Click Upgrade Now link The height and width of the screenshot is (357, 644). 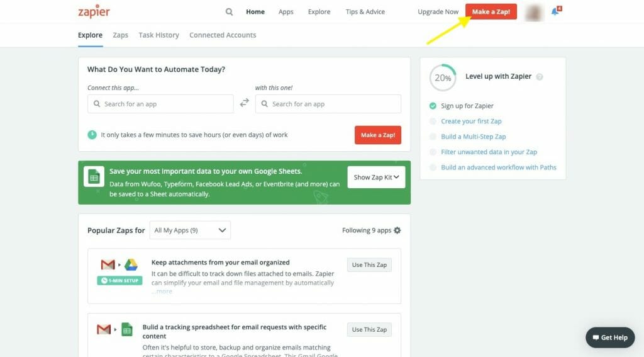(438, 12)
